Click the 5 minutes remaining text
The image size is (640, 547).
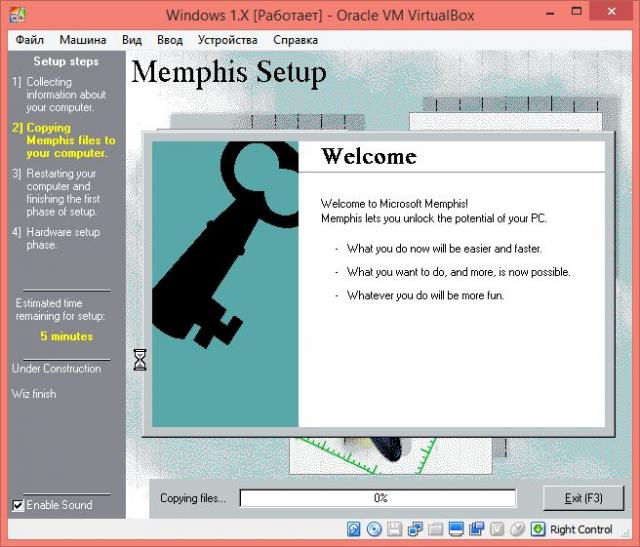(67, 336)
